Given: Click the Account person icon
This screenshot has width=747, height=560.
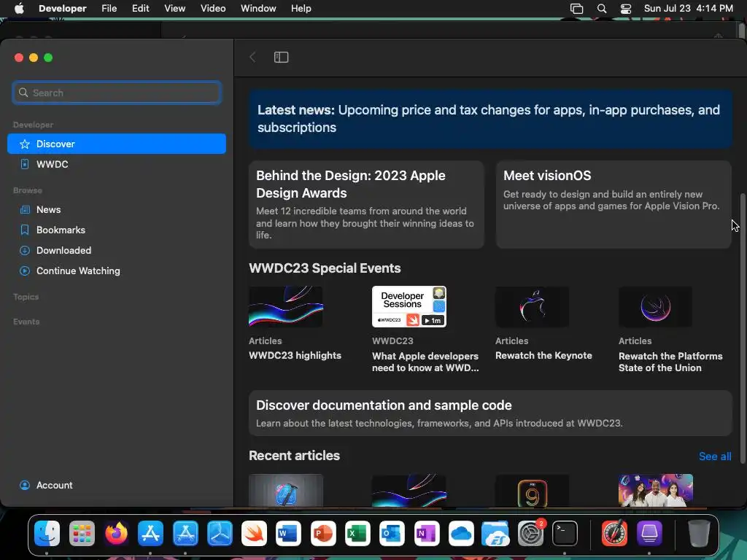Looking at the screenshot, I should (x=25, y=485).
